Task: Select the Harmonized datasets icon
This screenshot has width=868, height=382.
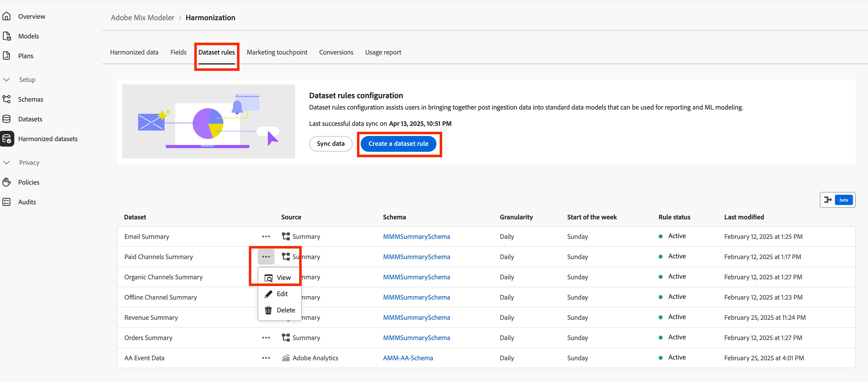Action: [x=7, y=139]
